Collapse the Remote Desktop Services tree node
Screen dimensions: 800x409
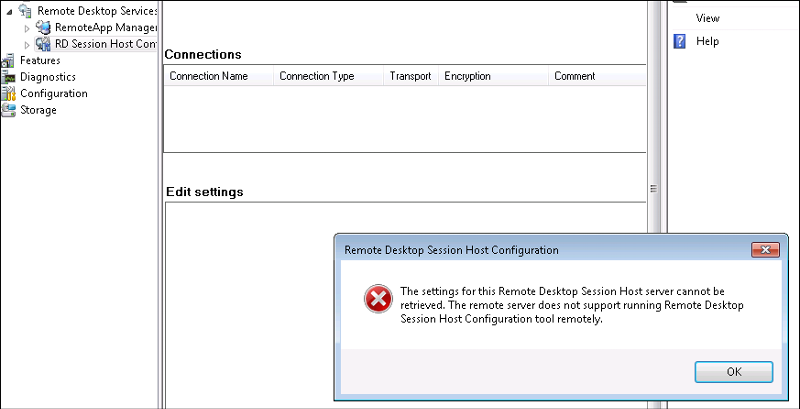[9, 11]
